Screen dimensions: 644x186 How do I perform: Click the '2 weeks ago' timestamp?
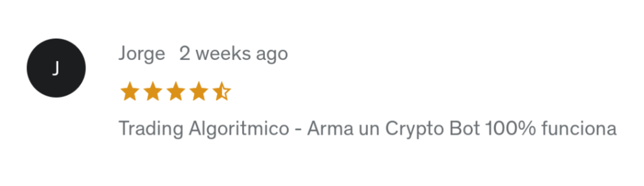point(234,54)
